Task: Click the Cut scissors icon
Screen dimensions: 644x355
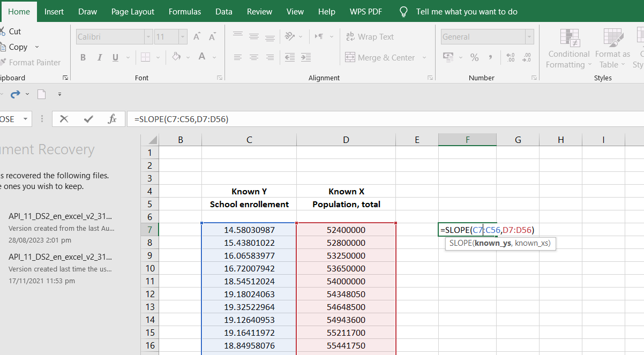Action: [x=3, y=32]
